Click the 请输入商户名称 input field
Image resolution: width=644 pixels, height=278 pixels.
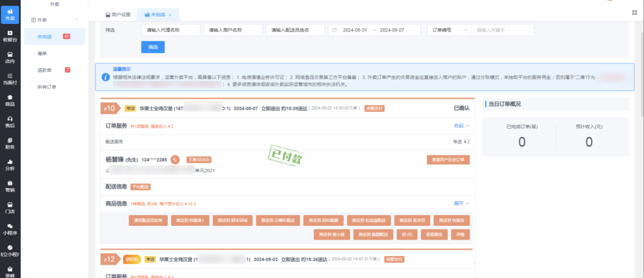click(232, 30)
